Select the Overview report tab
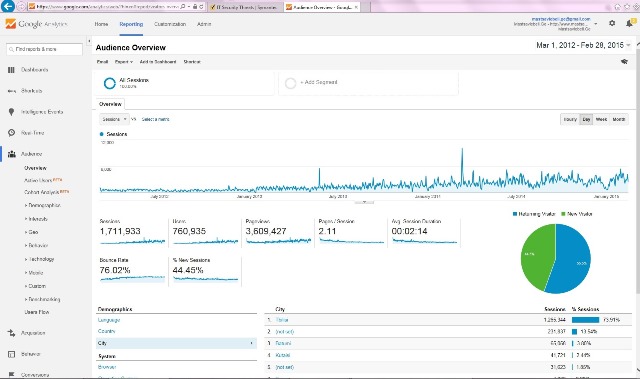The width and height of the screenshot is (640, 379). point(110,104)
